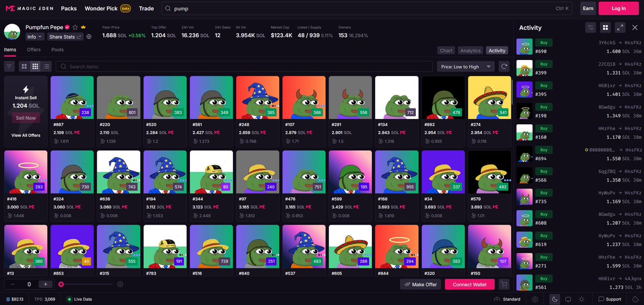This screenshot has width=644, height=305.
Task: Toggle the Chart view
Action: (x=446, y=50)
